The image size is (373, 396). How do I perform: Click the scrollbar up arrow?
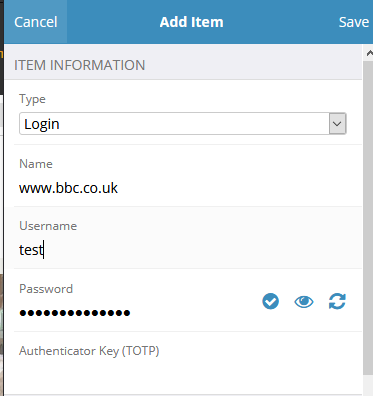tap(369, 53)
